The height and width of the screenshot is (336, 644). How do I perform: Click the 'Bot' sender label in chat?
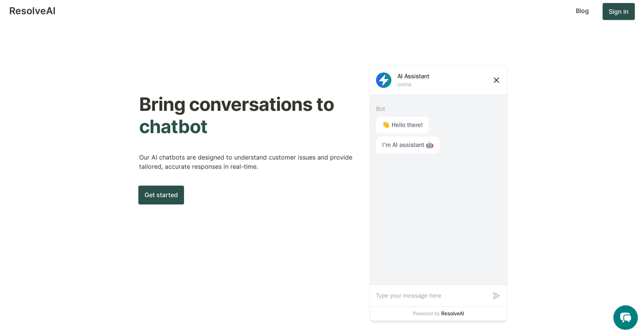tap(380, 109)
